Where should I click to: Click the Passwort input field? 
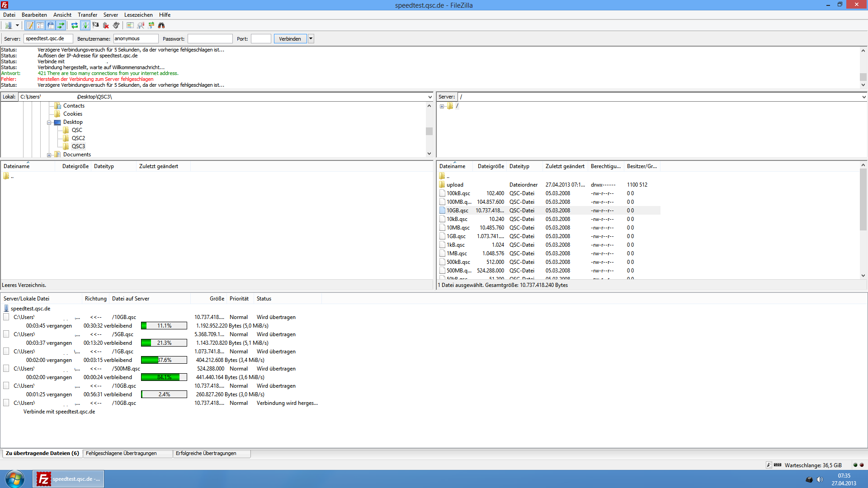tap(210, 39)
